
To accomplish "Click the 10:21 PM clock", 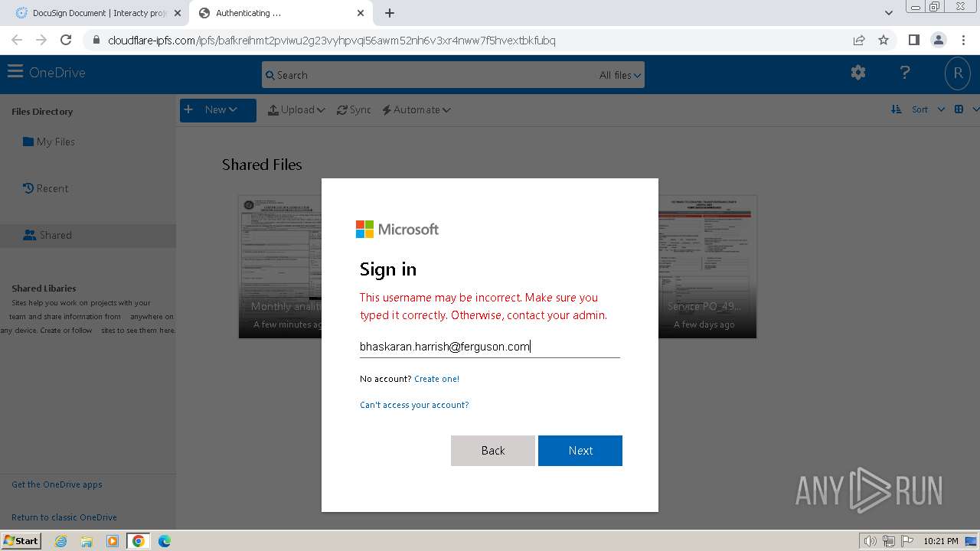I will (x=941, y=541).
